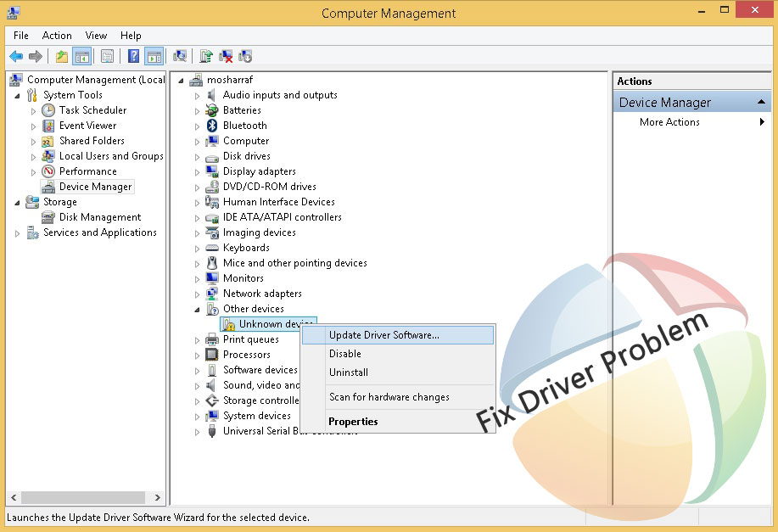Image resolution: width=778 pixels, height=532 pixels.
Task: Toggle the Show/Hide Console Tree button
Action: [x=82, y=57]
